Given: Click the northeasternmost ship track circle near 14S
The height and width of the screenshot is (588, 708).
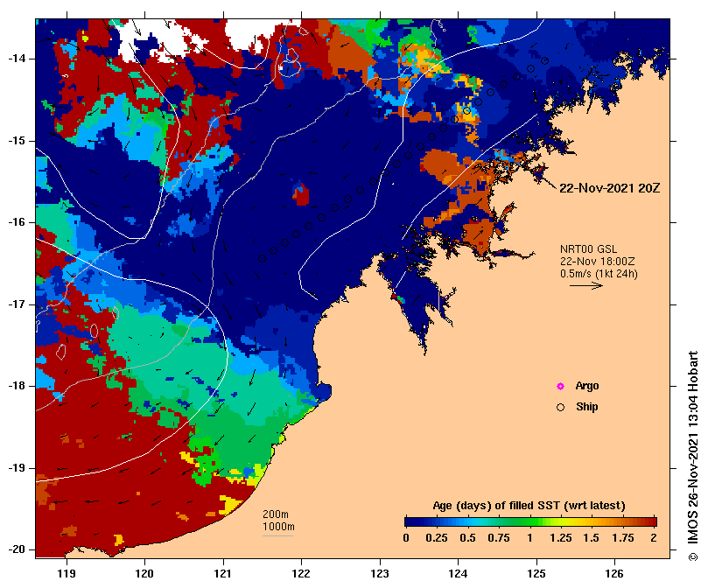Looking at the screenshot, I should [x=544, y=60].
